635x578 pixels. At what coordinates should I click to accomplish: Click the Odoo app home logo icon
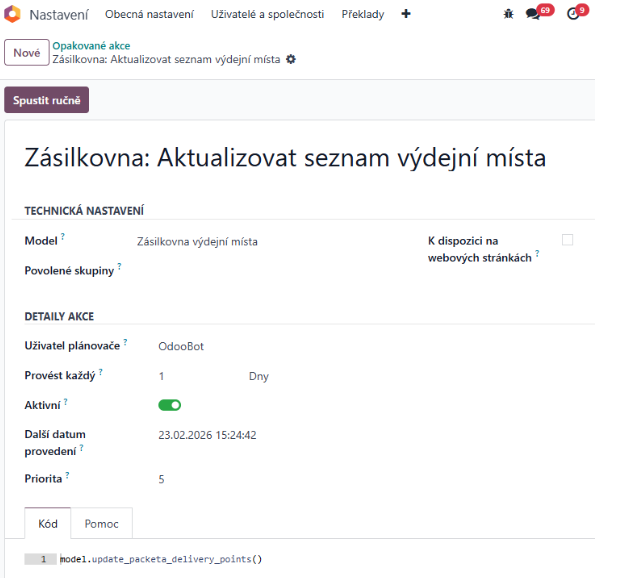[x=13, y=15]
